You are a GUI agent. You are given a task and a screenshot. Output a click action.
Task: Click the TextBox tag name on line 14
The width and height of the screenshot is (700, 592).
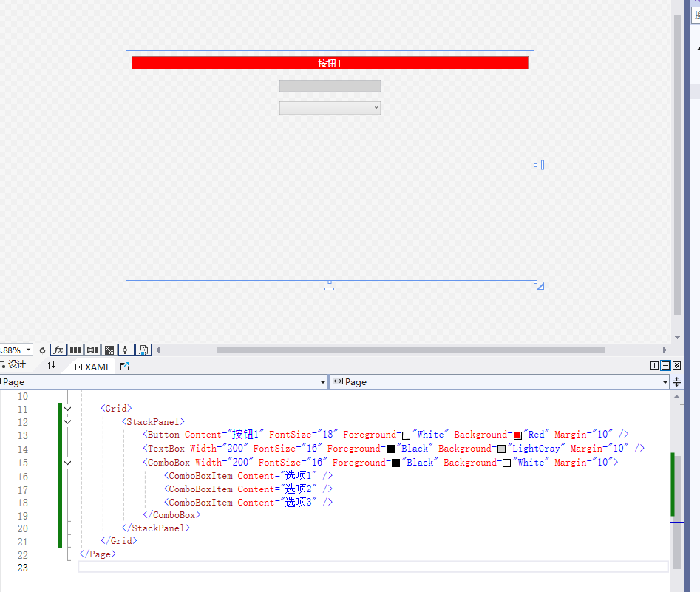pos(166,448)
